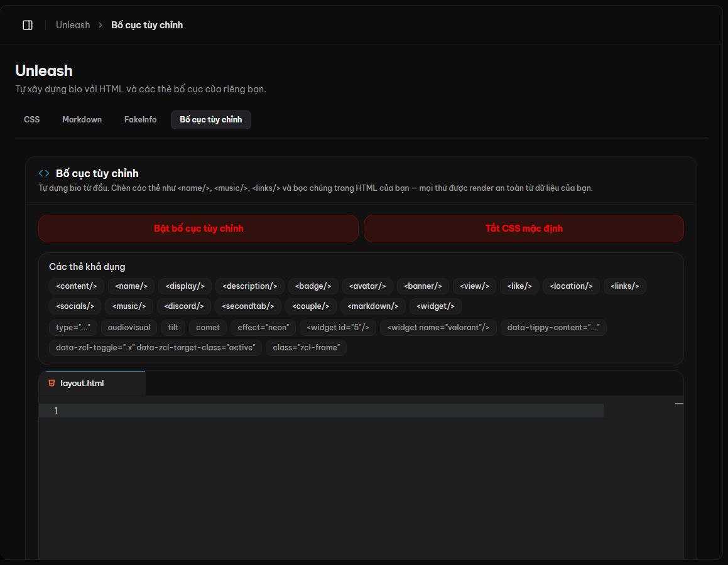
Task: Click the Unleash breadcrumb link
Action: tap(73, 25)
